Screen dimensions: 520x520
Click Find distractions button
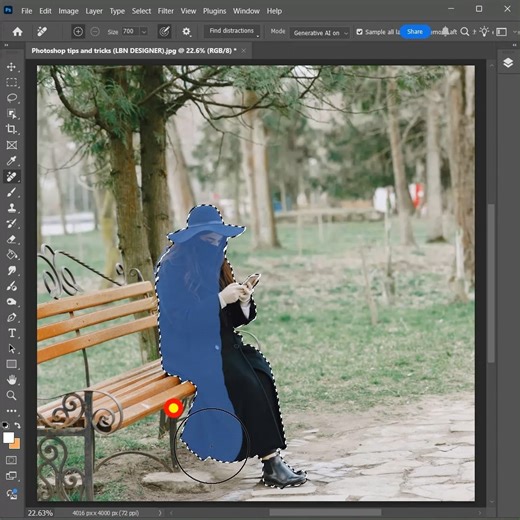click(x=232, y=31)
